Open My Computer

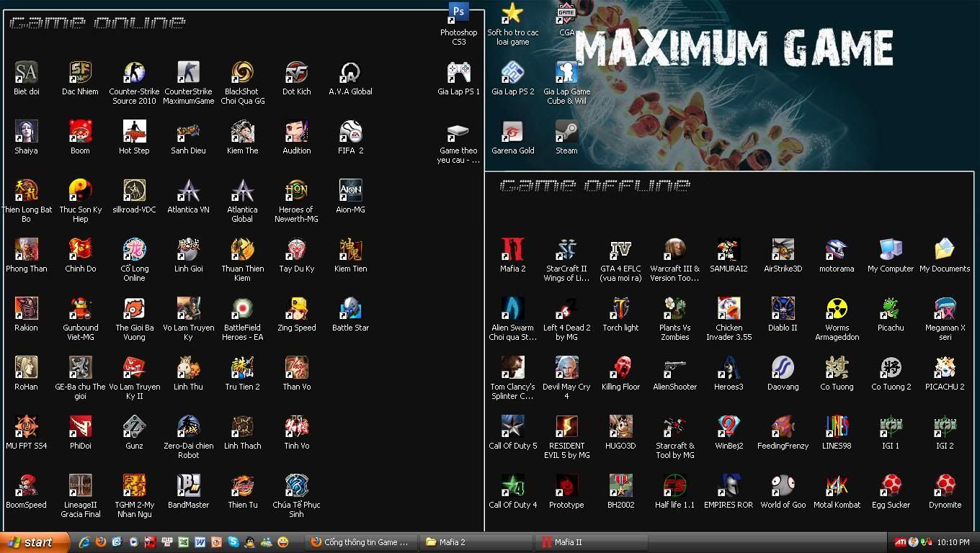[891, 249]
